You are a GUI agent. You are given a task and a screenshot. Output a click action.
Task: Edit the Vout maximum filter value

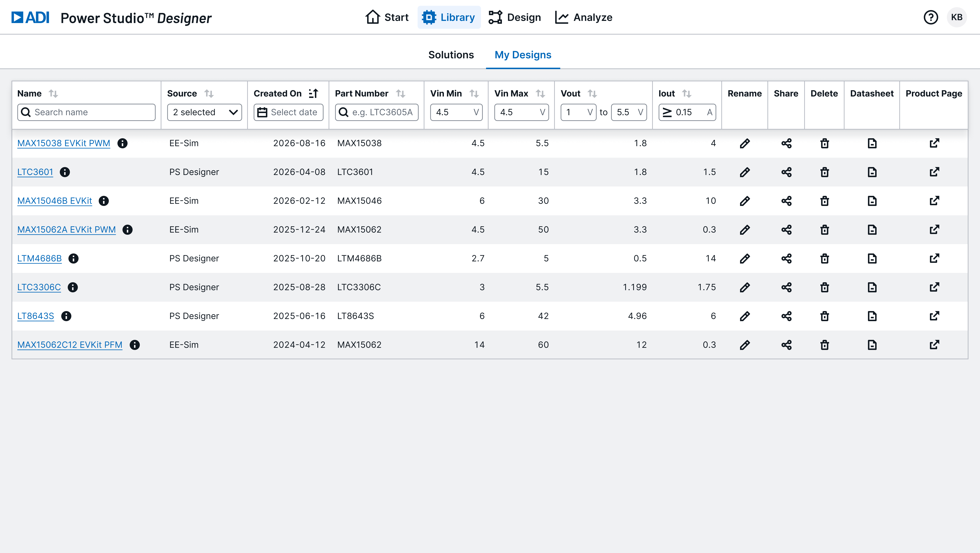tap(629, 112)
